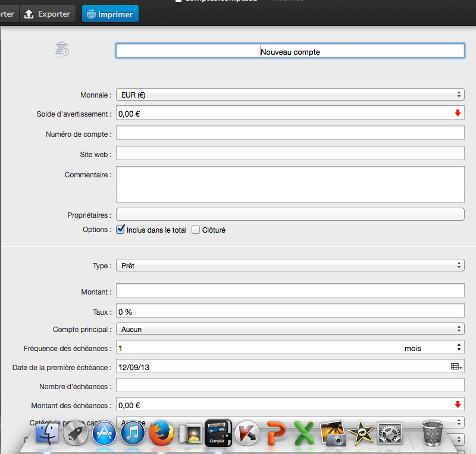Click into the Taux percentage field
This screenshot has height=454, width=476.
click(x=290, y=311)
